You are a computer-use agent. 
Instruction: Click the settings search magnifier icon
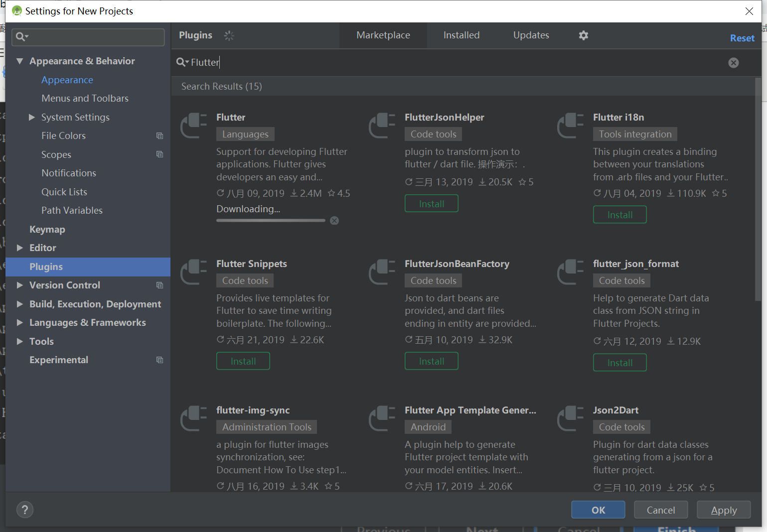22,37
